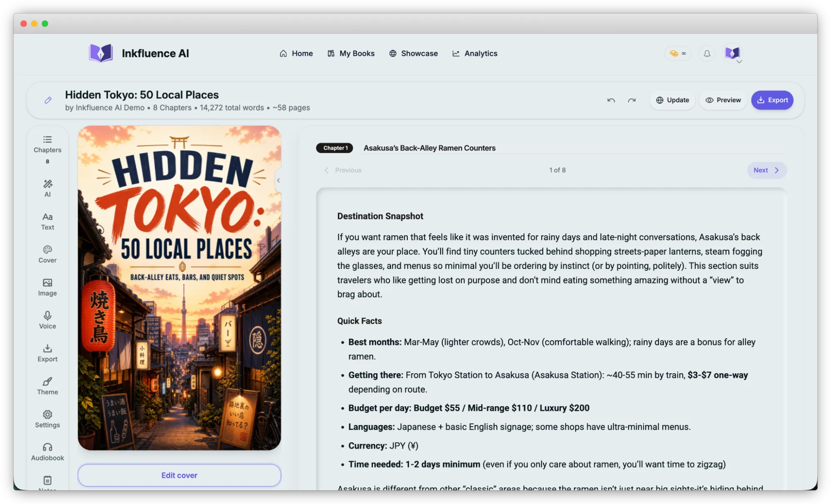The image size is (831, 504).
Task: Click the pencil icon to edit book title
Action: point(48,100)
